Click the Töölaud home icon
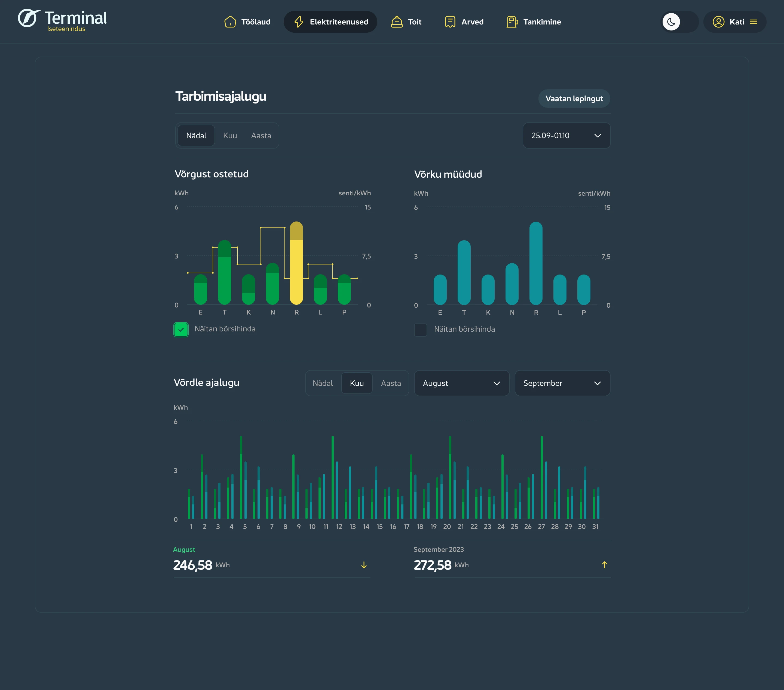The image size is (784, 690). point(230,22)
